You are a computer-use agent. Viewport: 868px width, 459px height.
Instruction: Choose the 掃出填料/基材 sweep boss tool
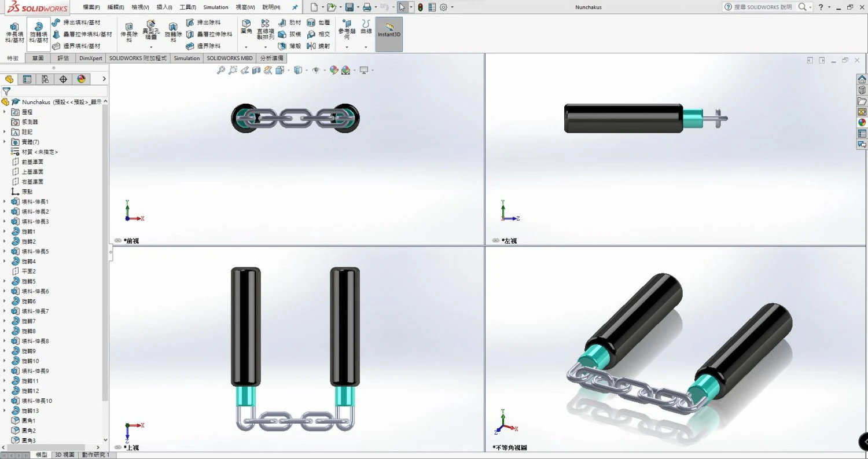click(76, 23)
